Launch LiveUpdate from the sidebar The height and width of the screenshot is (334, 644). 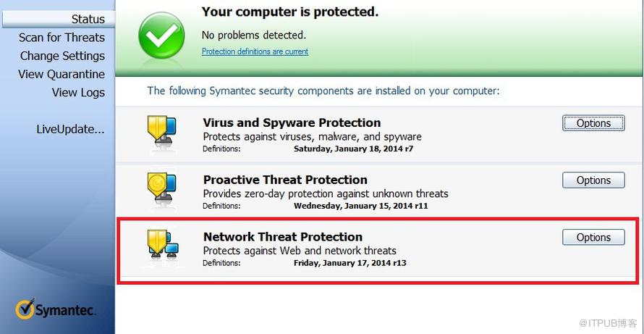(x=70, y=129)
